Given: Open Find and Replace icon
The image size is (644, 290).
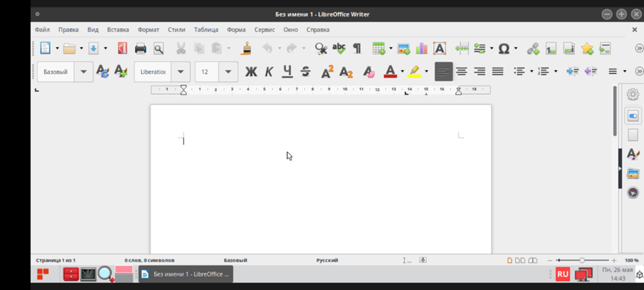Looking at the screenshot, I should pos(321,49).
